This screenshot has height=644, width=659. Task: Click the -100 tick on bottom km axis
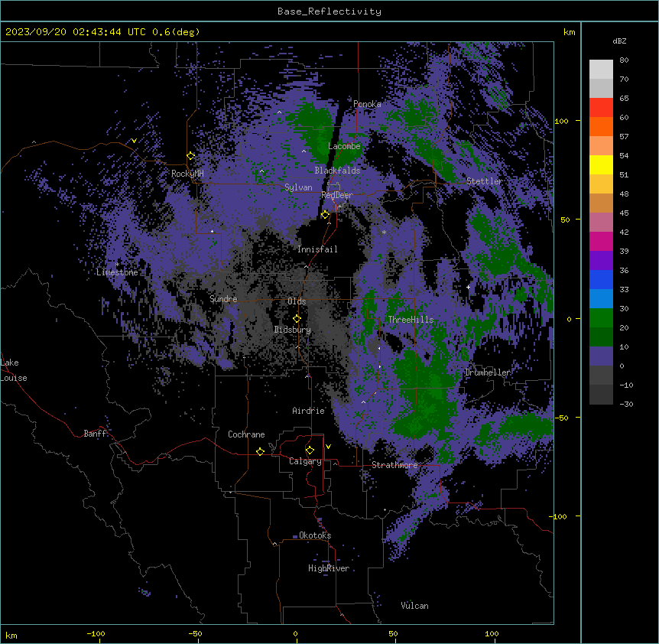coord(96,633)
